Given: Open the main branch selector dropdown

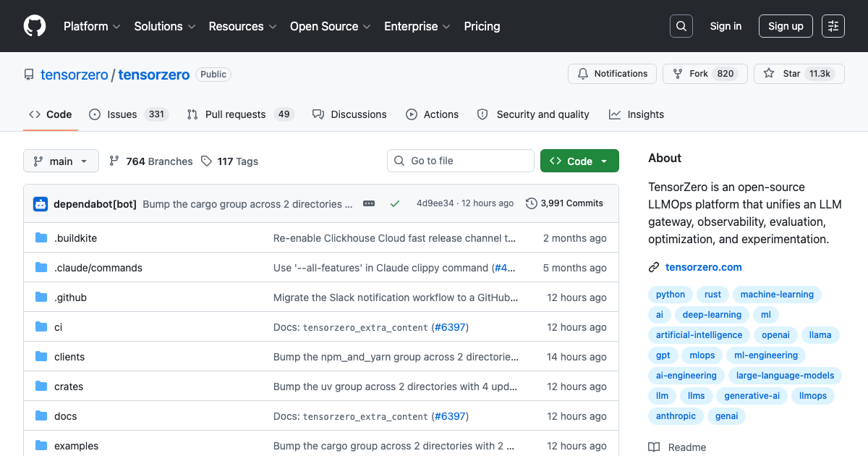Looking at the screenshot, I should point(61,161).
